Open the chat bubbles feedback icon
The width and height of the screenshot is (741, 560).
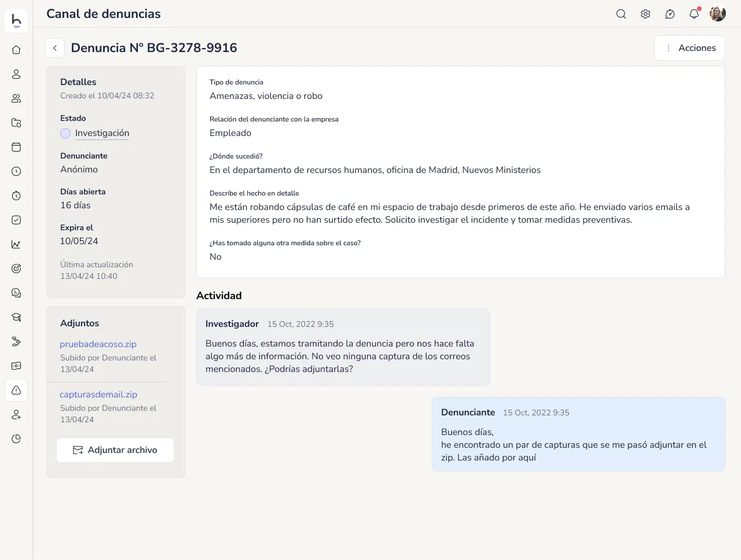[16, 293]
